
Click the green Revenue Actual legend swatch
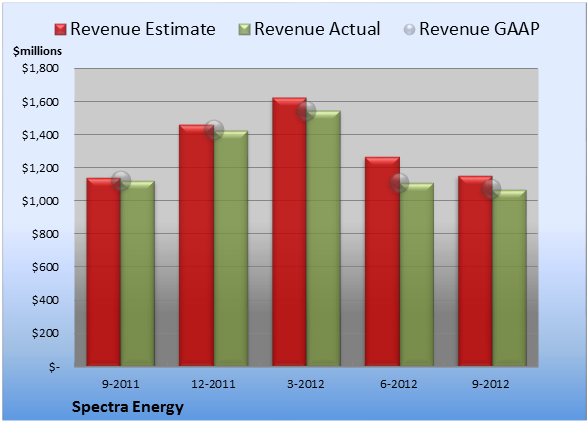(244, 30)
